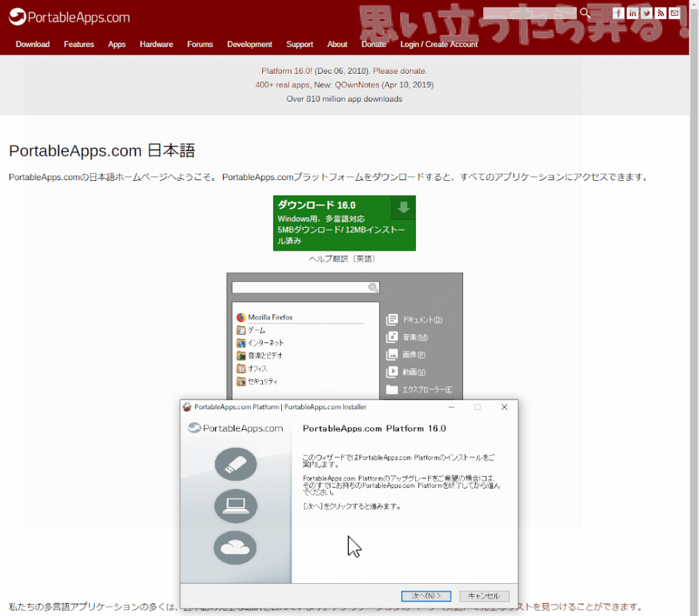
Task: Open the Forums menu
Action: click(200, 44)
